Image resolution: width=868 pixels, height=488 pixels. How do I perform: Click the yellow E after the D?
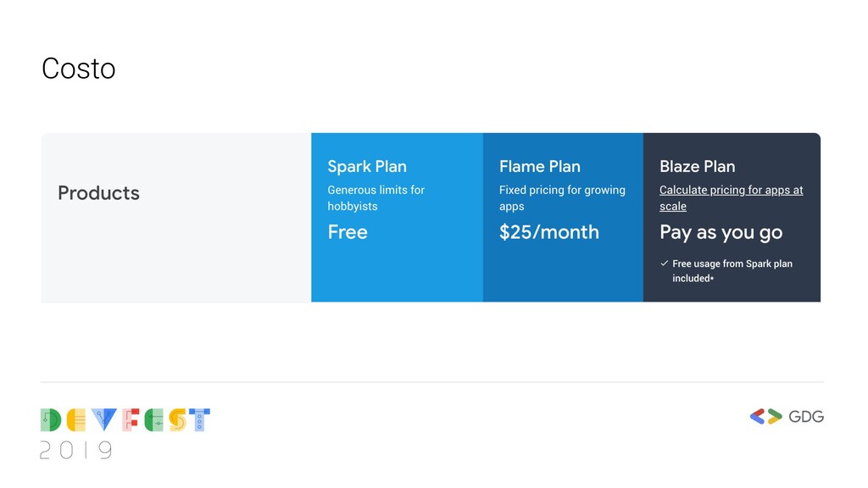76,420
